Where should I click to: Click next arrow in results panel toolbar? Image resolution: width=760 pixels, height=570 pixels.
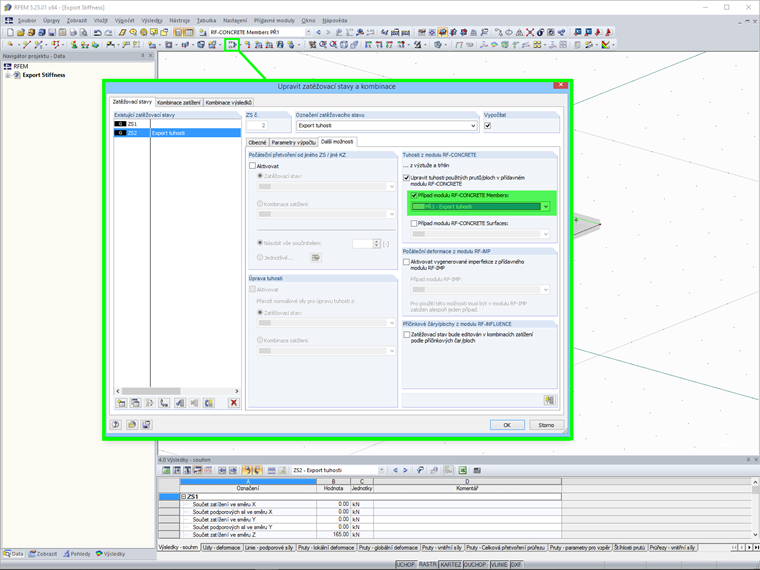(405, 470)
